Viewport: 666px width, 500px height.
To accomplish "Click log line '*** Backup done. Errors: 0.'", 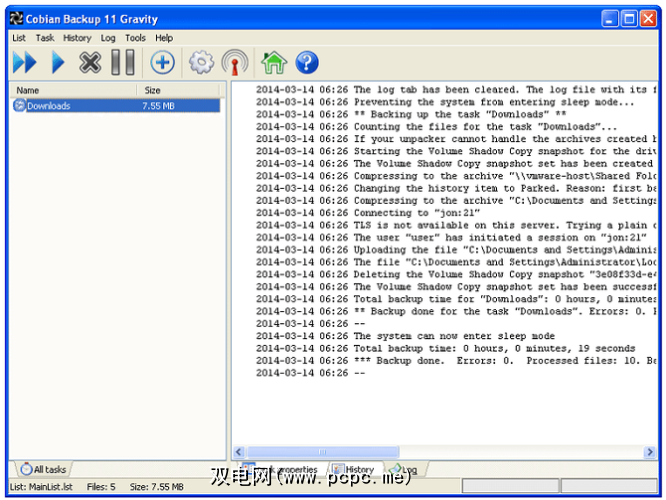I will 456,361.
